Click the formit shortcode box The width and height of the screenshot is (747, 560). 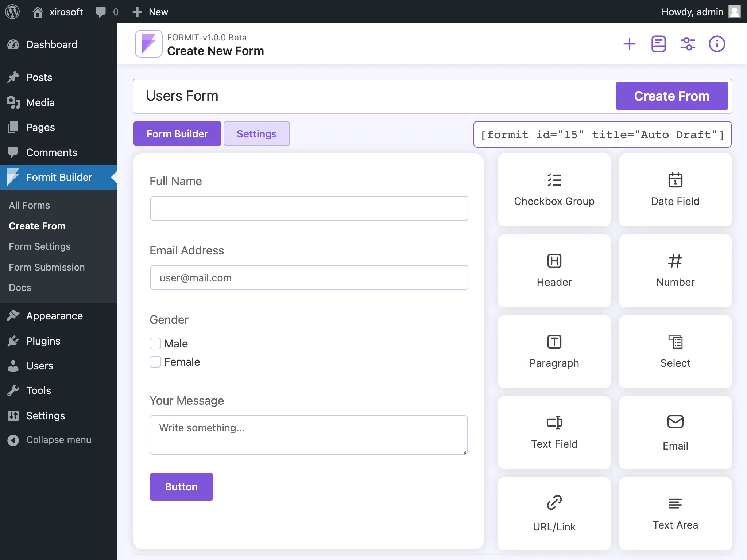point(602,135)
